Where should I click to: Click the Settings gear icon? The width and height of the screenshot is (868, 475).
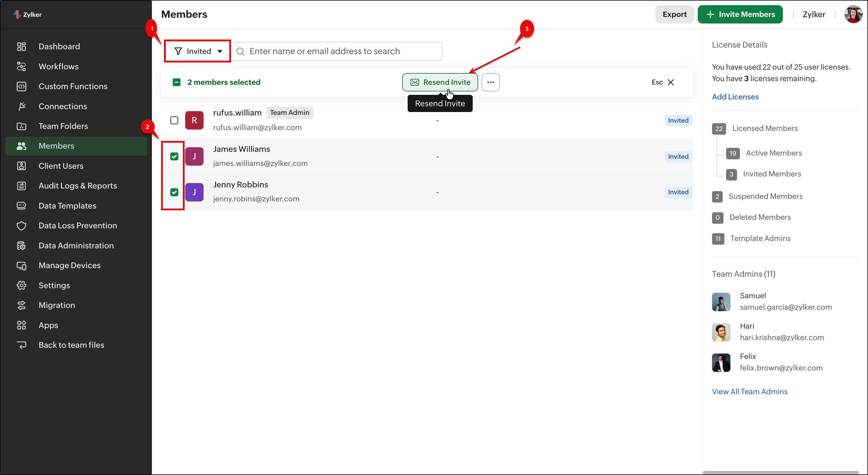click(21, 285)
